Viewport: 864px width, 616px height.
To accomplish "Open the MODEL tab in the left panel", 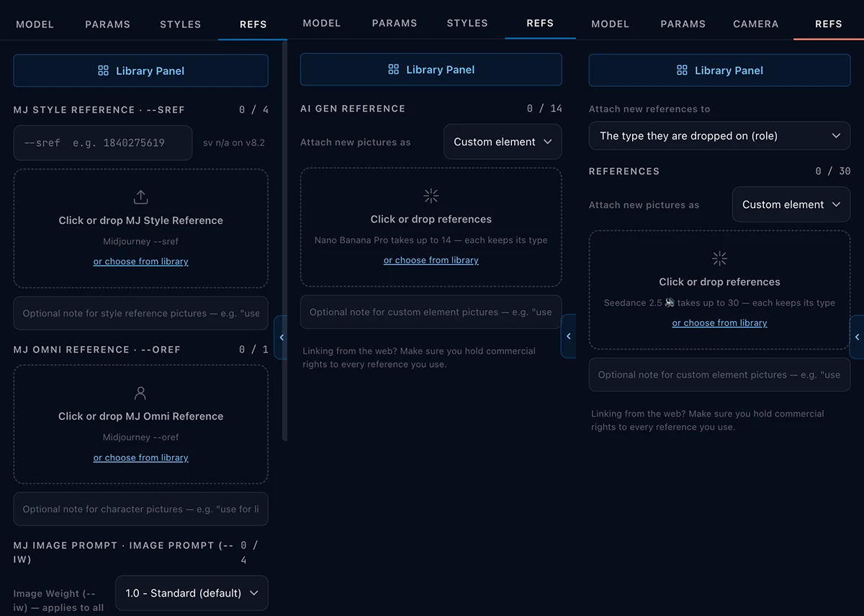I will coord(35,24).
